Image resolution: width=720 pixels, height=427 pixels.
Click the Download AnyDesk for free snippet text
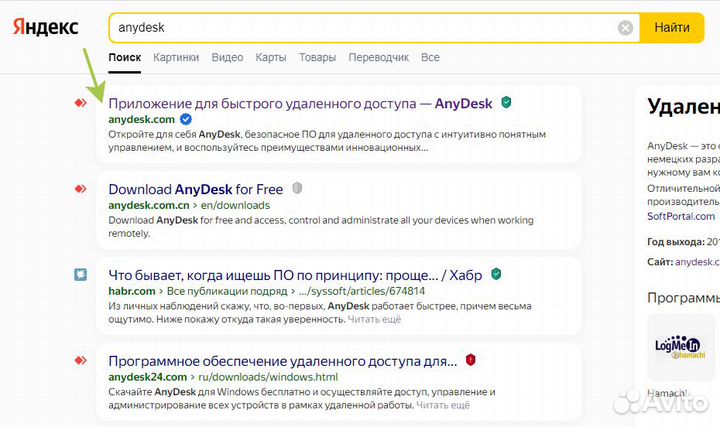coord(321,227)
